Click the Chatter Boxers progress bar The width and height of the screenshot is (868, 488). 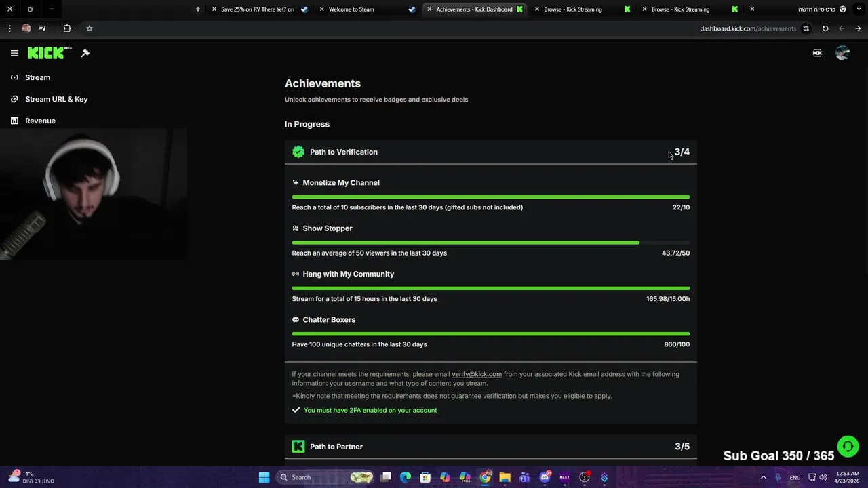(491, 334)
